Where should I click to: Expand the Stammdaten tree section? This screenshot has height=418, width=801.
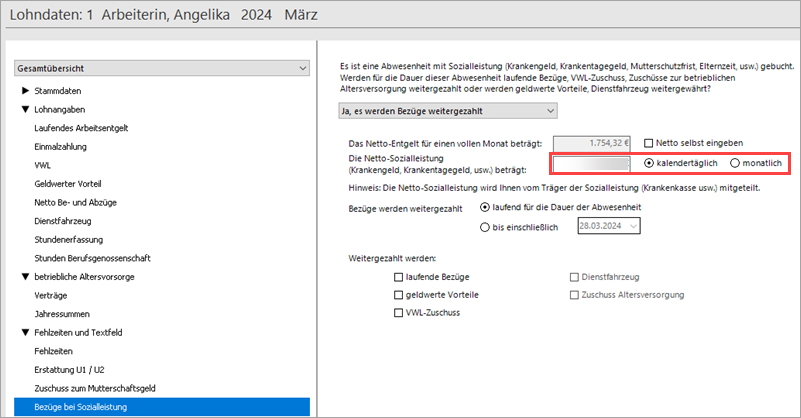25,91
